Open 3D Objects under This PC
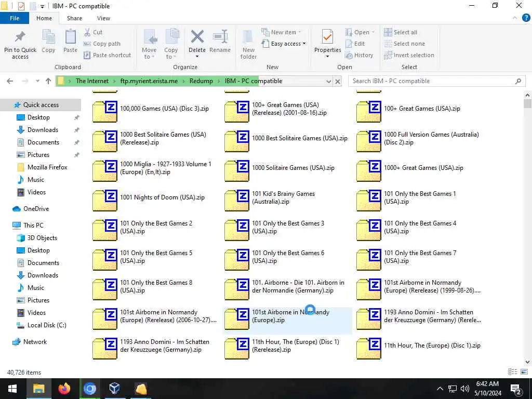Image resolution: width=532 pixels, height=399 pixels. click(x=42, y=238)
